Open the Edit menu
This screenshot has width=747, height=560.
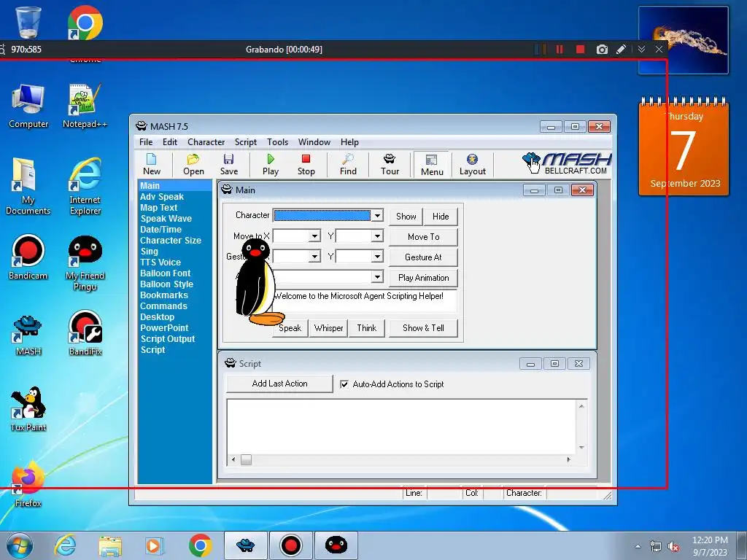click(169, 142)
